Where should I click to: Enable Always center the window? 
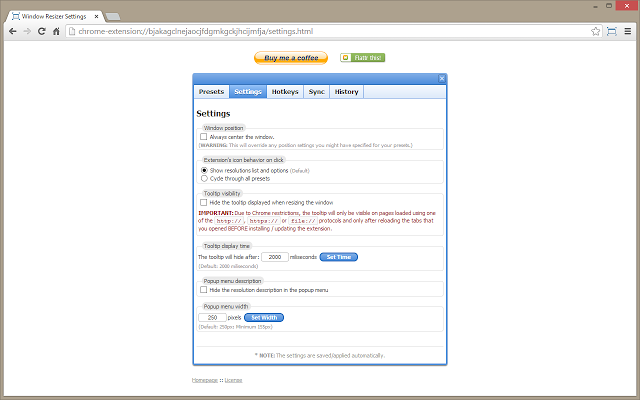[204, 136]
